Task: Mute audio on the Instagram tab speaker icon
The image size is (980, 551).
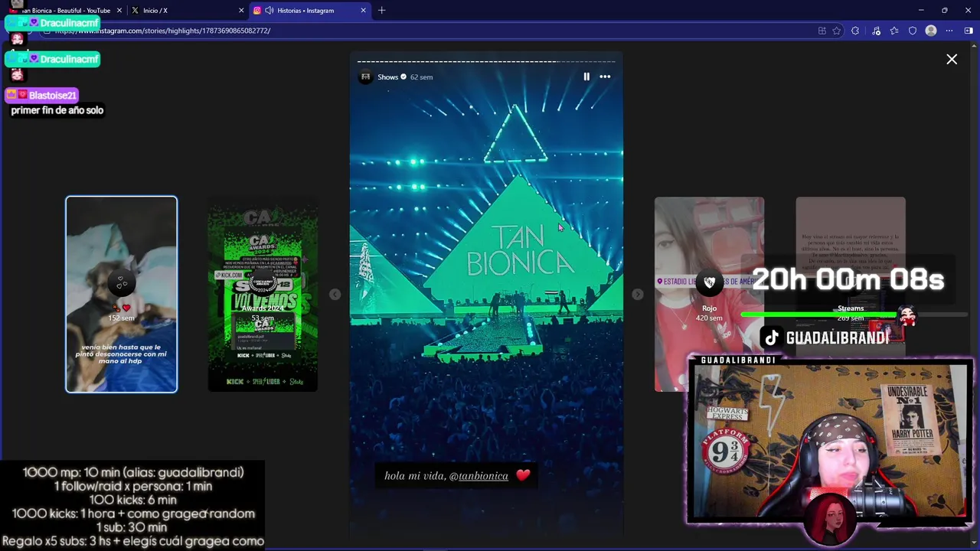Action: point(269,11)
